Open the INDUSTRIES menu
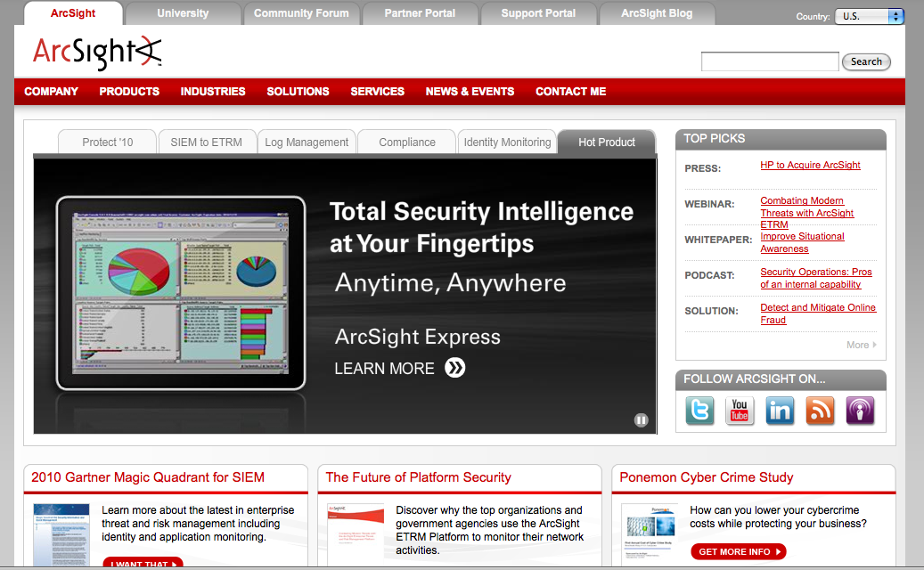Screen dimensions: 924x570 coord(213,91)
